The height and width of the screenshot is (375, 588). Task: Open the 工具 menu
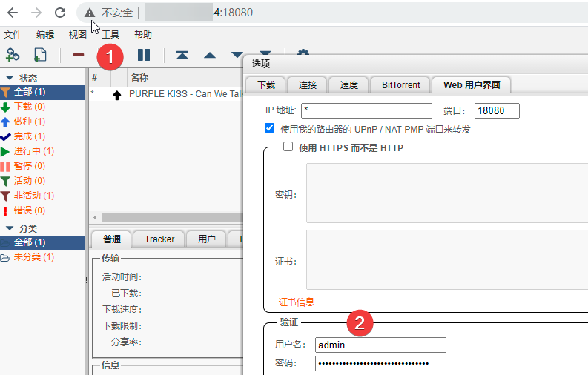click(110, 34)
